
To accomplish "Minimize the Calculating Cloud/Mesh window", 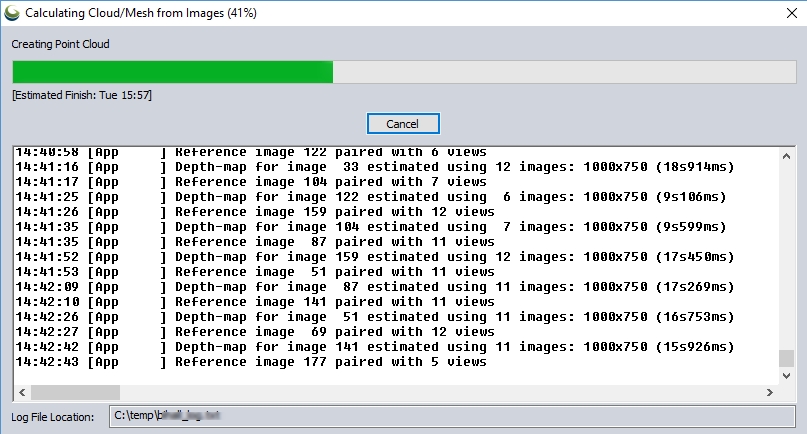I will point(689,15).
